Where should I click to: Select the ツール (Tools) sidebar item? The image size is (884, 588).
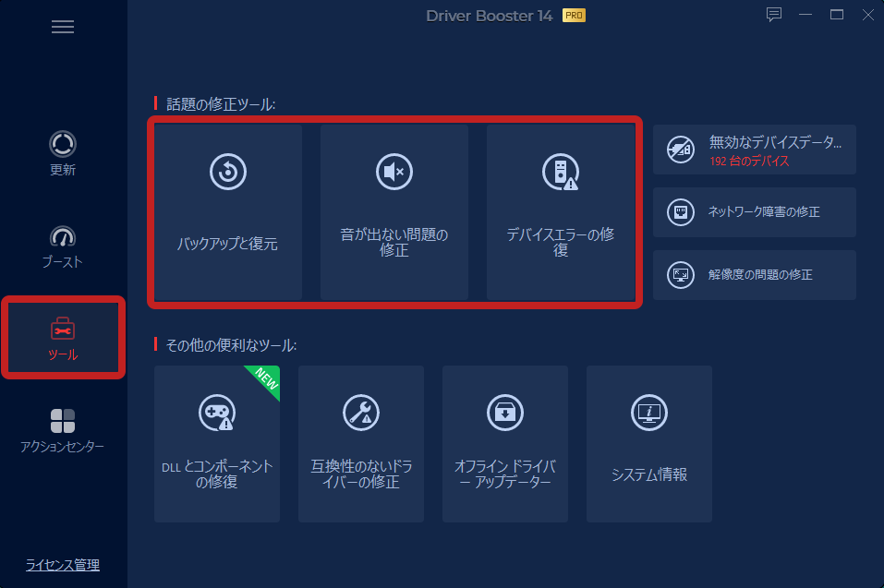(63, 337)
